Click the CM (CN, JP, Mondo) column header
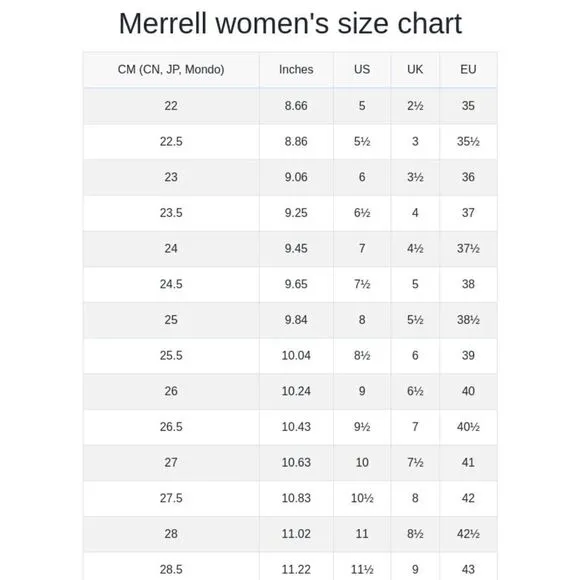 (171, 70)
